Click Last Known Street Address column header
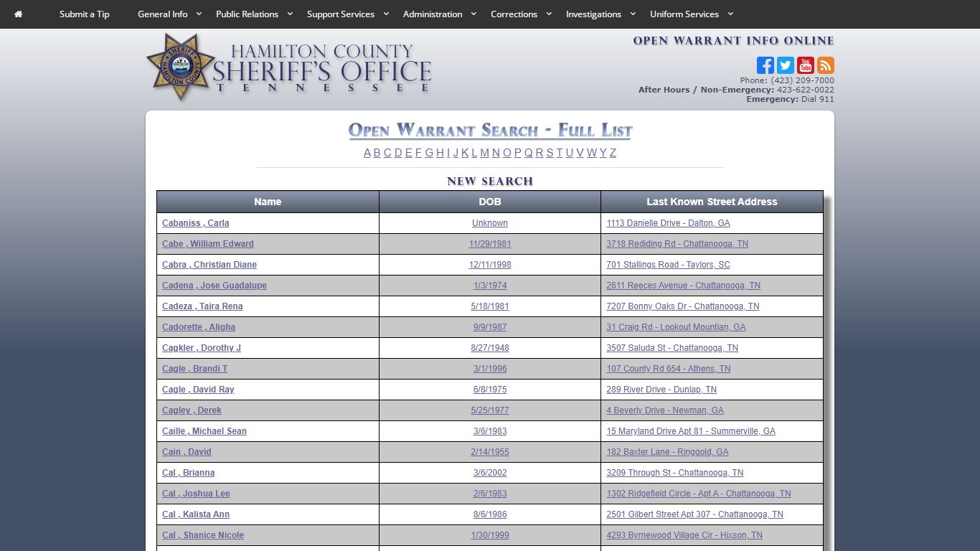The height and width of the screenshot is (551, 980). click(712, 202)
